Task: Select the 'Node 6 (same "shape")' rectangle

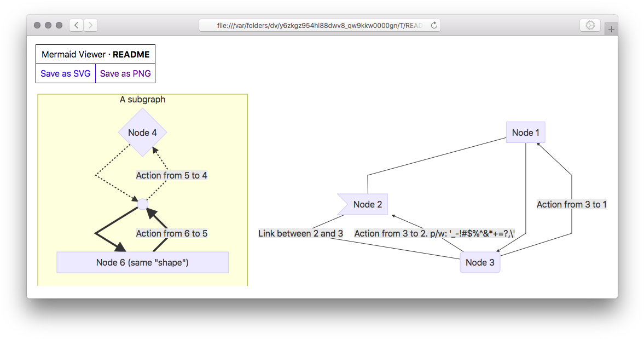Action: pyautogui.click(x=142, y=262)
